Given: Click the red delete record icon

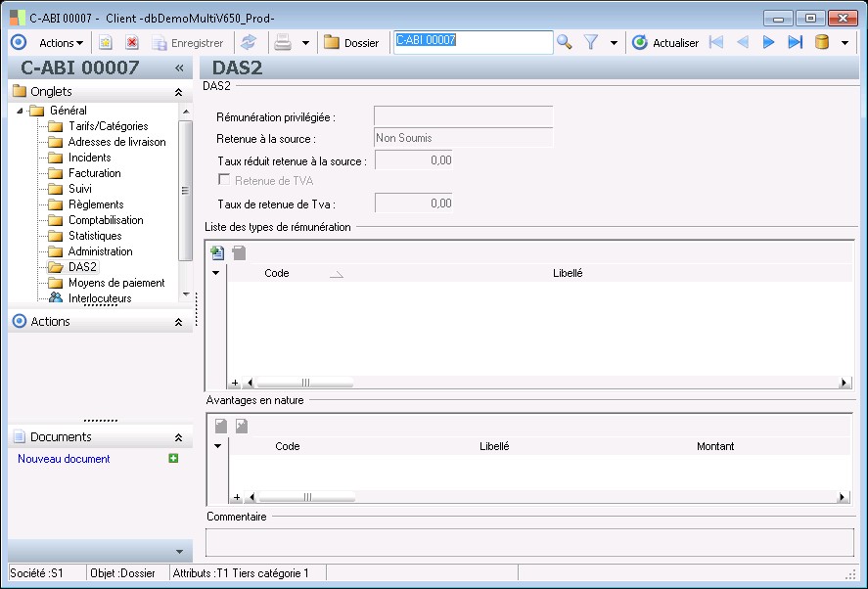Looking at the screenshot, I should point(132,43).
